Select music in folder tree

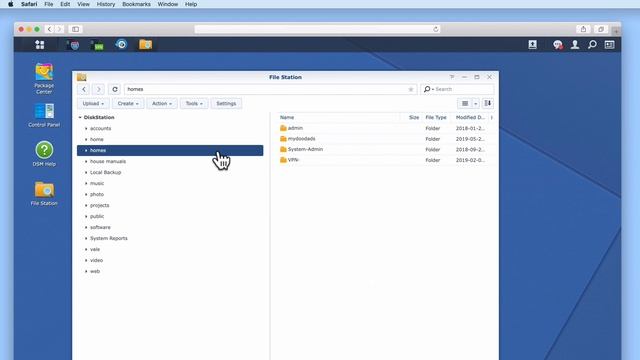point(97,184)
